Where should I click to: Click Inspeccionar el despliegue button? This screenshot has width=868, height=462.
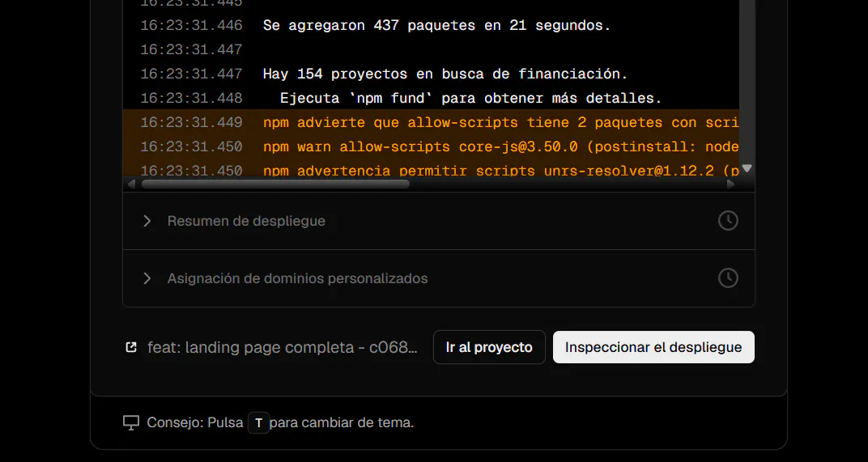pos(653,347)
